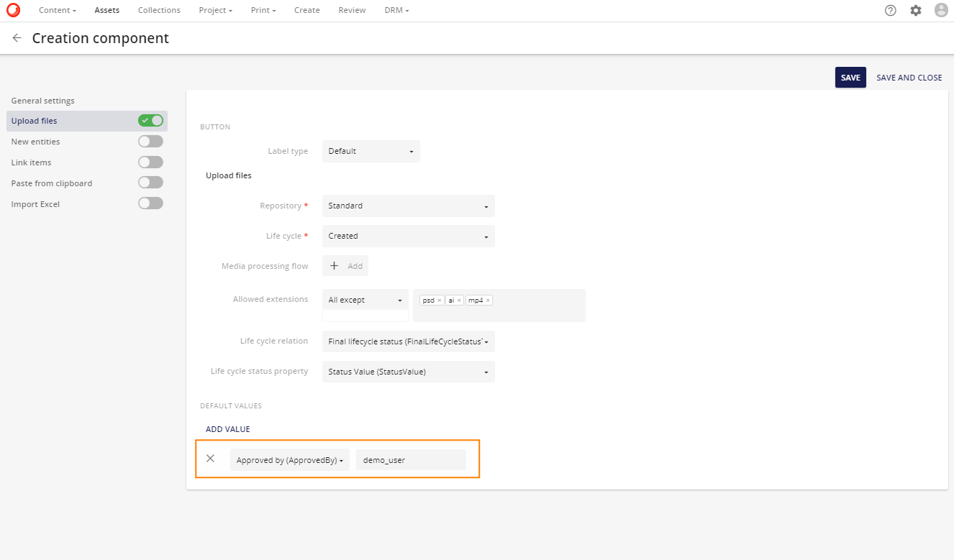Click Add for Media processing flow
This screenshot has height=560, width=954.
pos(345,265)
